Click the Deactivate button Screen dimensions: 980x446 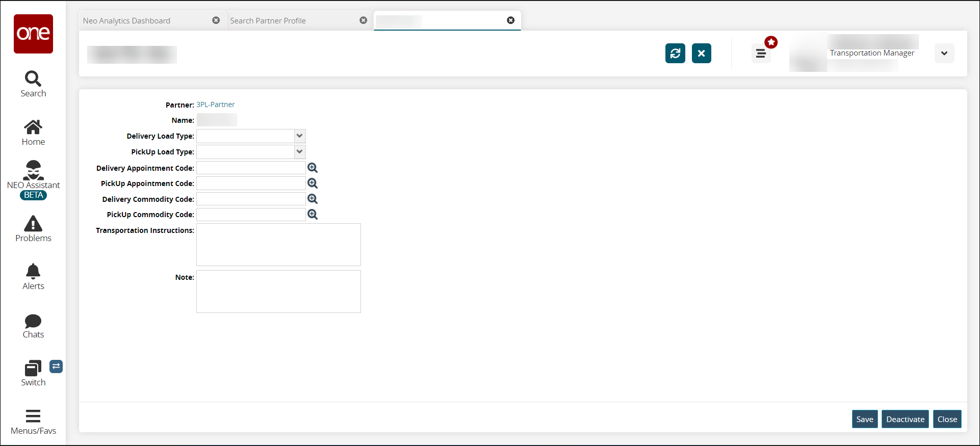(905, 419)
